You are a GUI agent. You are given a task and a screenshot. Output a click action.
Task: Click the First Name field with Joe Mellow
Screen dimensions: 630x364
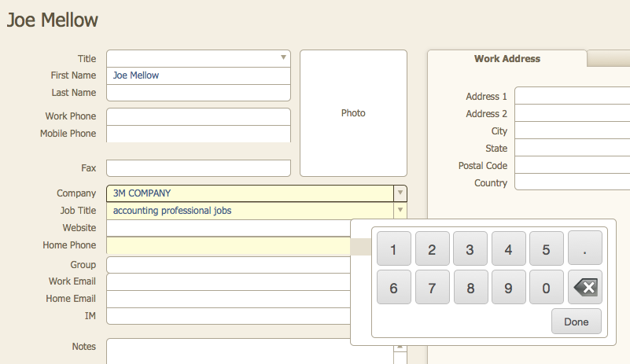point(198,76)
